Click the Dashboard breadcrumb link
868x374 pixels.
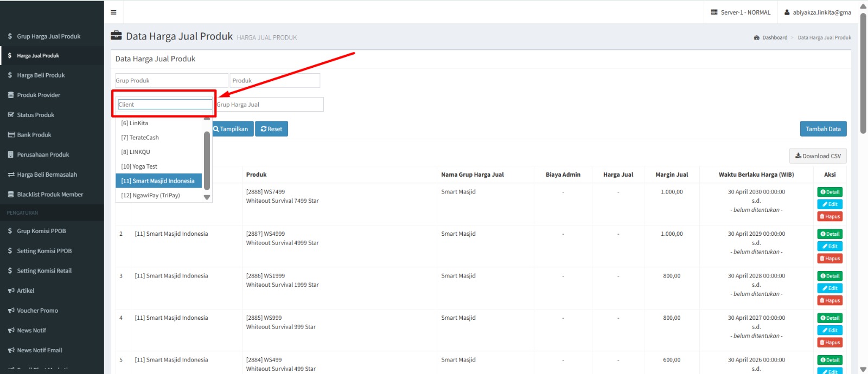point(774,37)
